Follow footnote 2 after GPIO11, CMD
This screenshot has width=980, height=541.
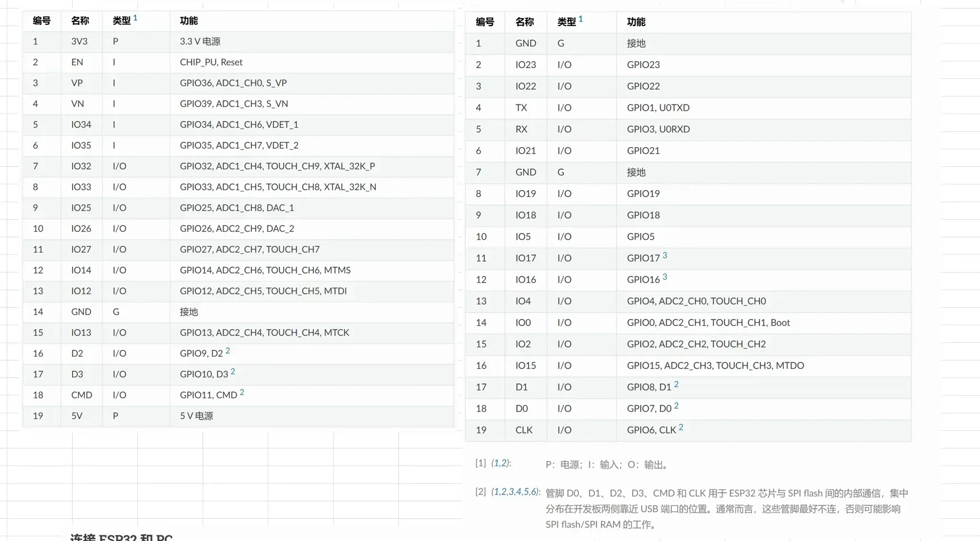(242, 392)
